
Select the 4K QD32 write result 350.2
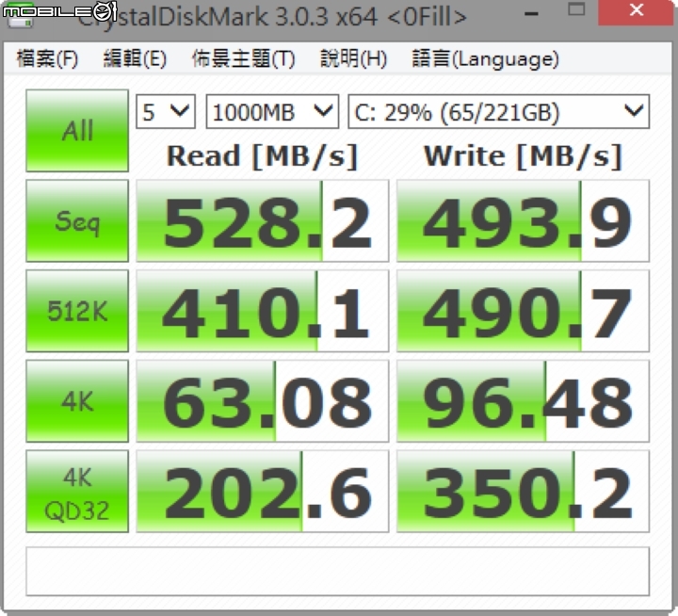523,492
